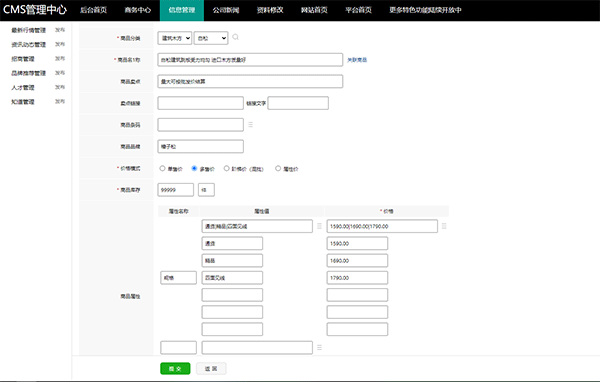Click 发布 next to 品牌推荐管理
The height and width of the screenshot is (382, 600).
[60, 73]
